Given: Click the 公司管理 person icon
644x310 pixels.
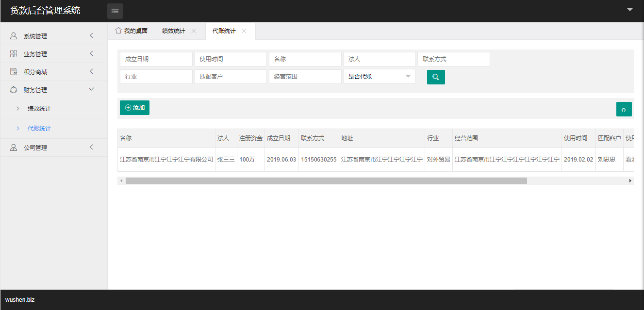Looking at the screenshot, I should coord(14,147).
